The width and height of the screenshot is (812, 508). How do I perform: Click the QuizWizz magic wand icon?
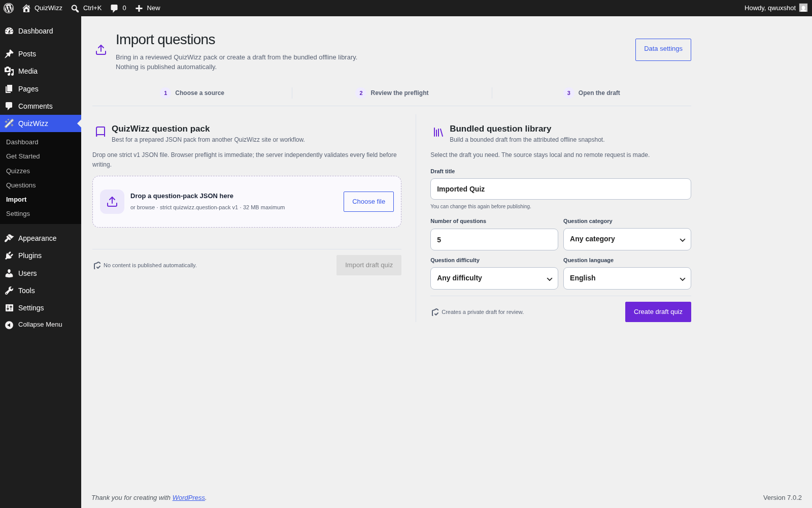click(x=9, y=123)
